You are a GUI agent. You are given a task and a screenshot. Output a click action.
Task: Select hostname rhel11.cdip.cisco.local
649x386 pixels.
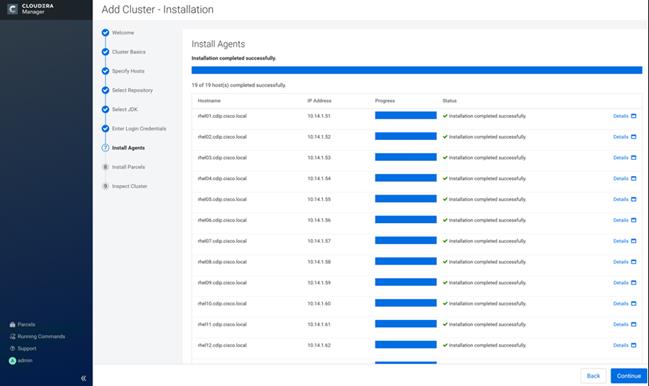coord(222,324)
